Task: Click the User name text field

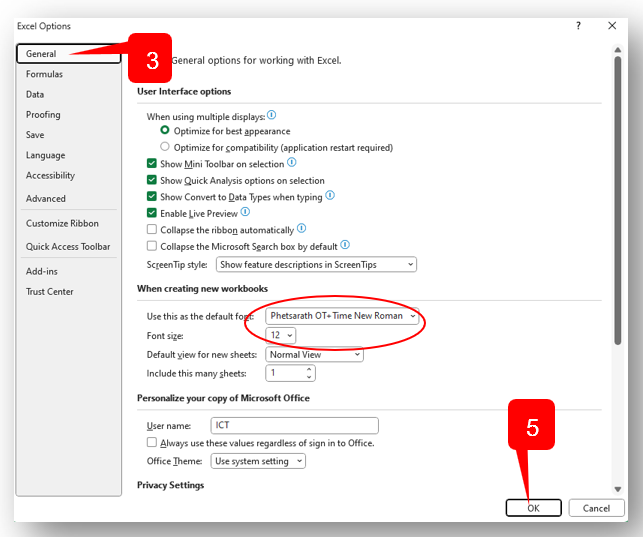Action: [294, 425]
